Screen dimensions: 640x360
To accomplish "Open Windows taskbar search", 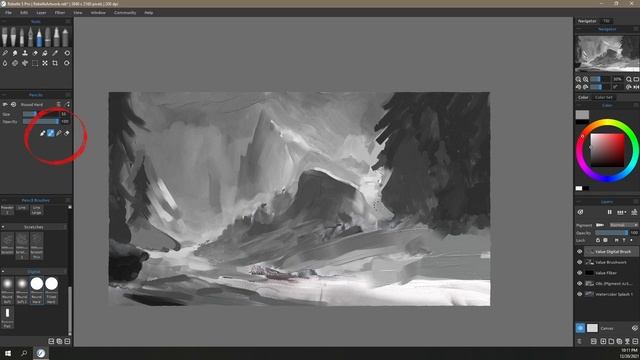I will click(24, 353).
